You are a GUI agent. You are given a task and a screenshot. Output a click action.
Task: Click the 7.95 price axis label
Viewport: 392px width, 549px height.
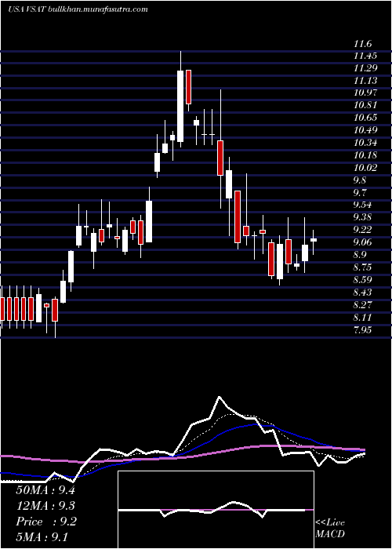coord(362,330)
